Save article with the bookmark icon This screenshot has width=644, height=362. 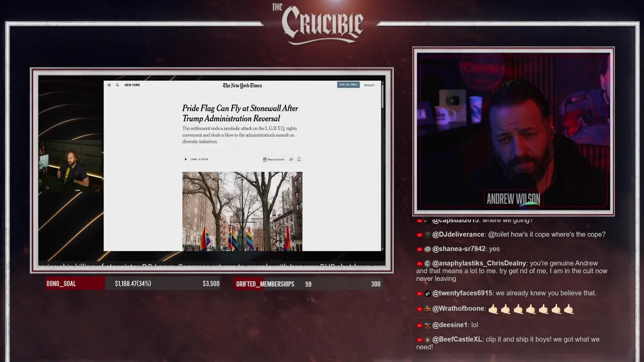coord(299,159)
